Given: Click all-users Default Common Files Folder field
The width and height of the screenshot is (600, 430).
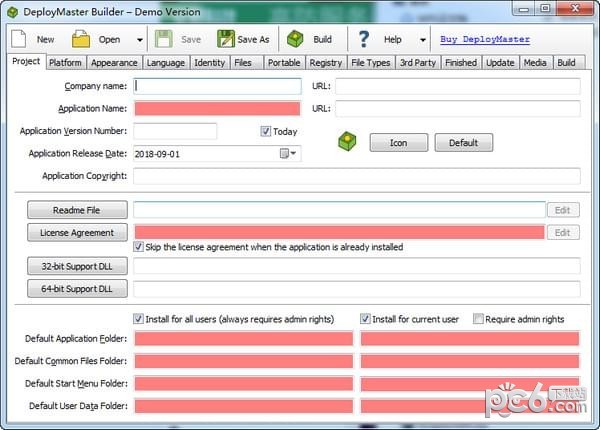Looking at the screenshot, I should (x=244, y=361).
